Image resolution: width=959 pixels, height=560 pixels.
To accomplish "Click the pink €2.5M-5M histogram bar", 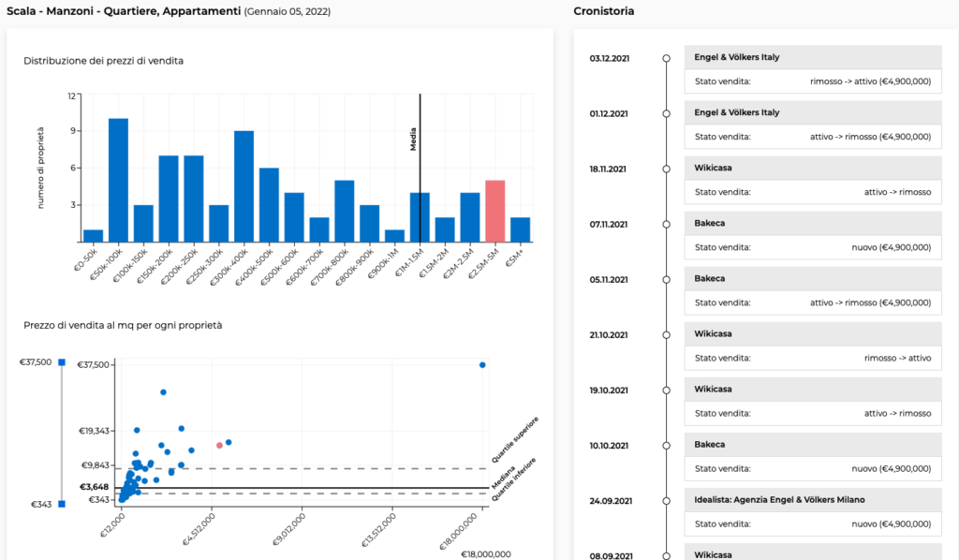I will coord(494,211).
